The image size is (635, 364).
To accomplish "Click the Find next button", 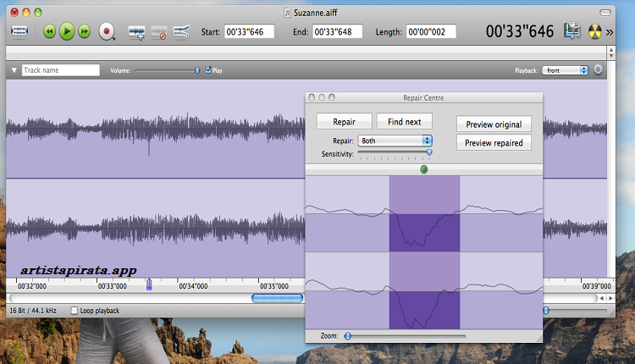I will 405,122.
